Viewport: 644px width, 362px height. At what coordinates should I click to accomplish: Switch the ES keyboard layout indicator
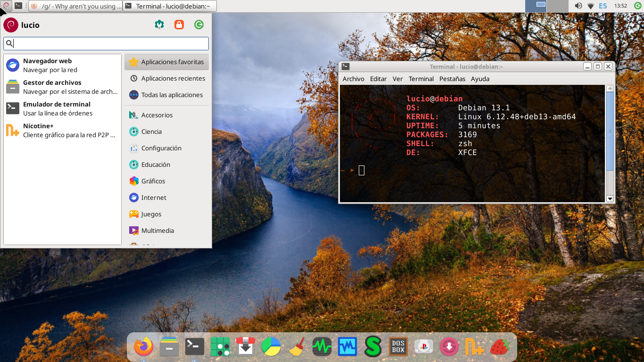click(x=603, y=6)
